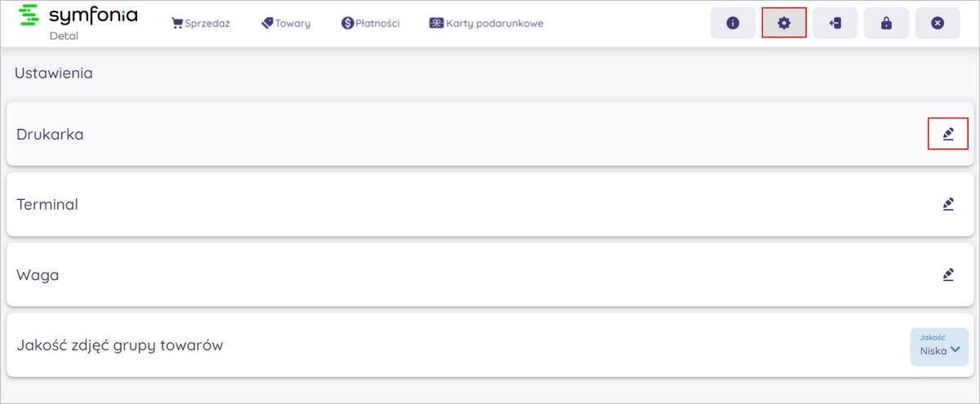This screenshot has width=980, height=404.
Task: Click the logout arrow icon
Action: coord(835,24)
